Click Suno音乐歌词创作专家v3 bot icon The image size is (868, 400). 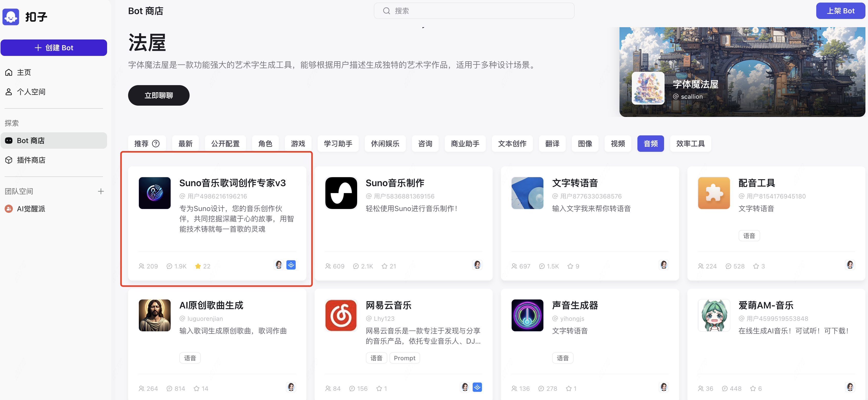(x=155, y=193)
